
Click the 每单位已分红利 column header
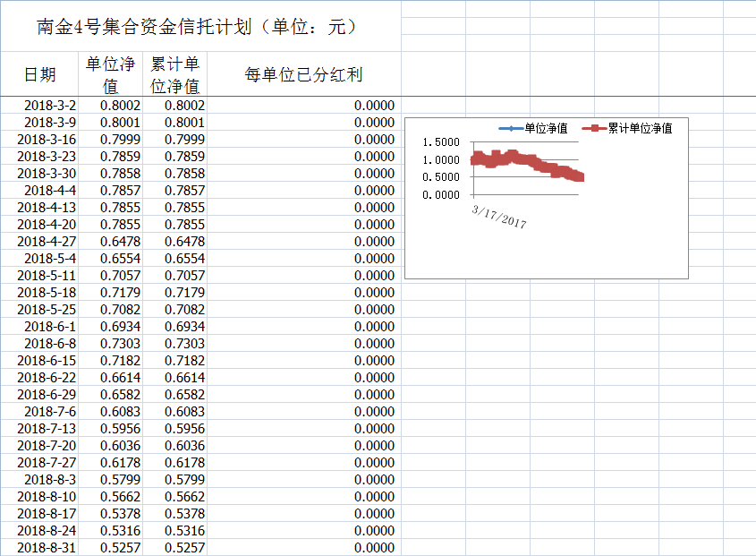pos(304,74)
